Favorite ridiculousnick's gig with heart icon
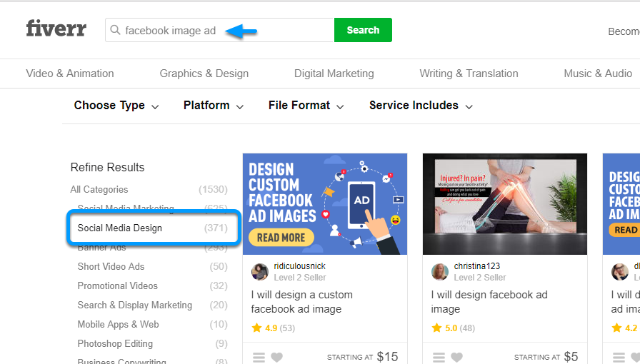The image size is (640, 364). (276, 358)
